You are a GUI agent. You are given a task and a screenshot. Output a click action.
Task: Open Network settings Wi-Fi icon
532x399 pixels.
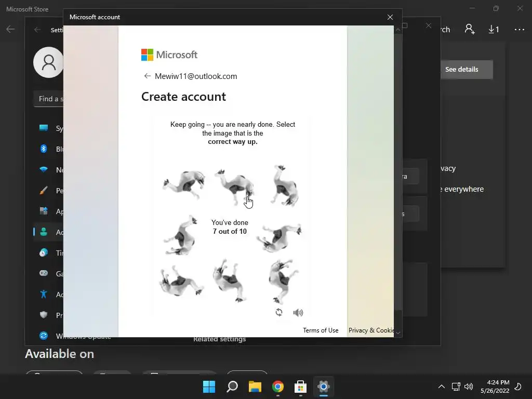[x=44, y=169]
